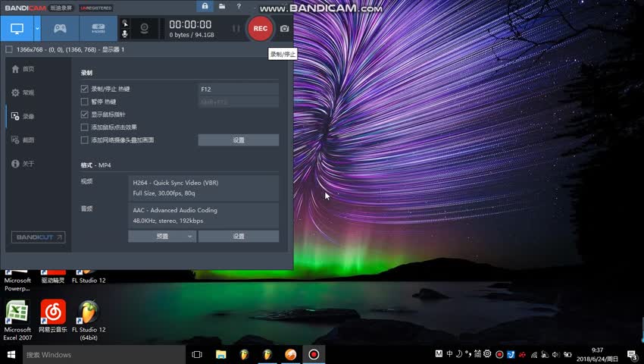Uncheck the 显示鼠标指针 checkbox
The height and width of the screenshot is (364, 644).
pos(85,115)
